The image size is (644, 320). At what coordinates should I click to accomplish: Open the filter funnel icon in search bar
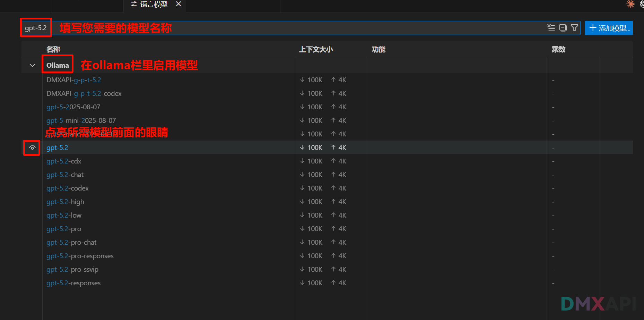point(574,28)
